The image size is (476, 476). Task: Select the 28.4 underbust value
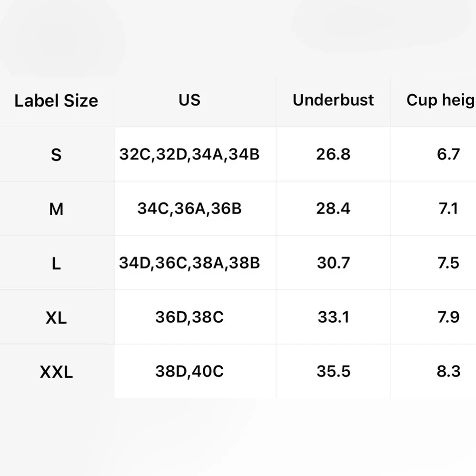[x=333, y=208]
